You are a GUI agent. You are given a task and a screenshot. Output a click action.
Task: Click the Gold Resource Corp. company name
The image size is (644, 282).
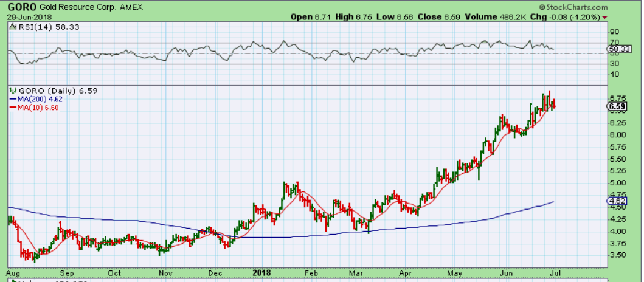pos(79,7)
